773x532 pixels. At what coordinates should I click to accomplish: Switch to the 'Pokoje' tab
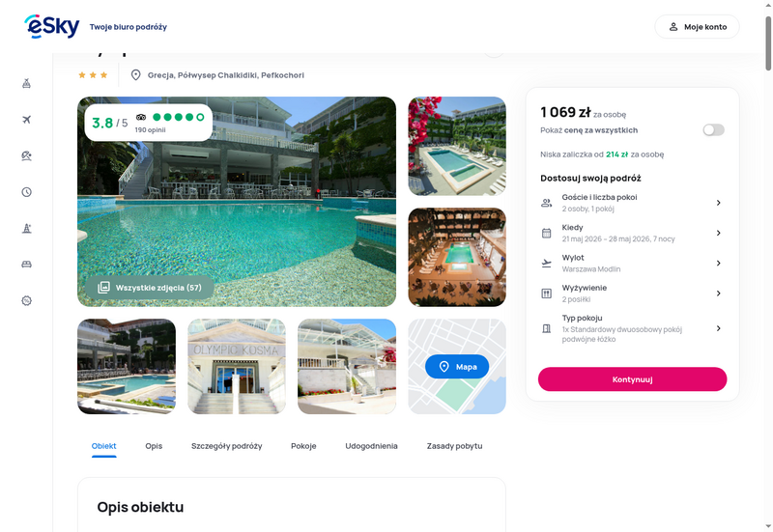pyautogui.click(x=303, y=446)
